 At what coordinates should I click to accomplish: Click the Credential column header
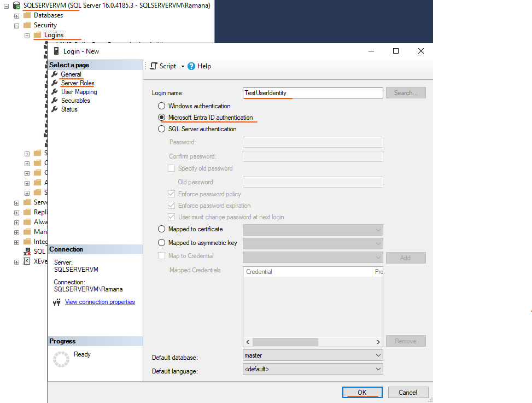[308, 272]
